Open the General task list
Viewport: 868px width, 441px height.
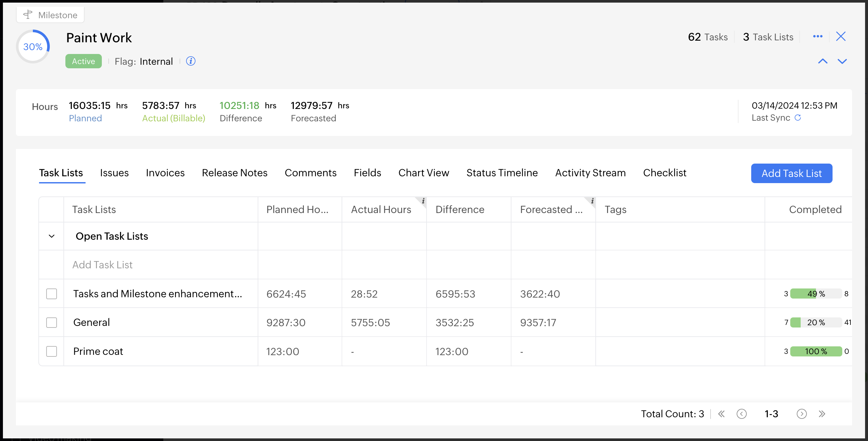tap(91, 322)
